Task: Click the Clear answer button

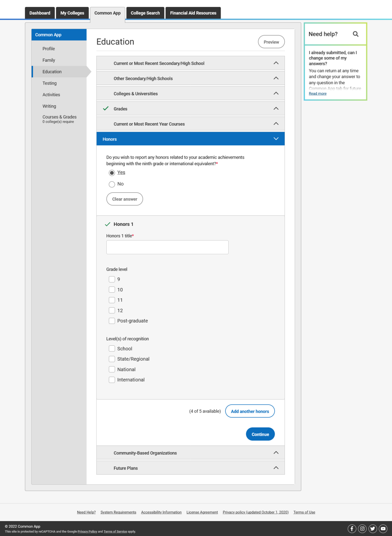Action: point(125,199)
